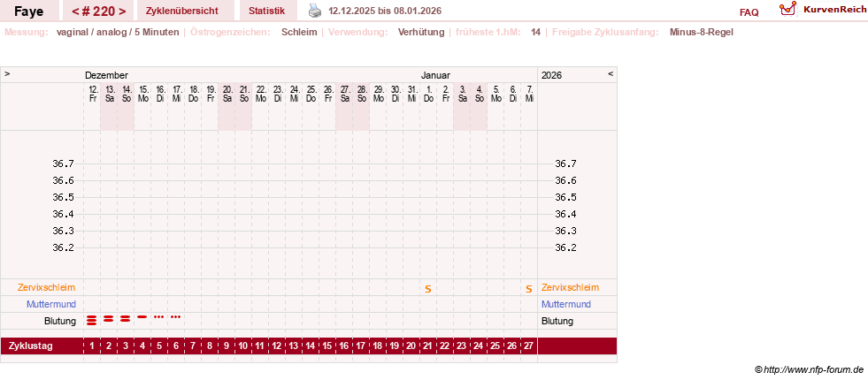Visit the nfp-forum.de link
The image size is (868, 380).
point(810,369)
